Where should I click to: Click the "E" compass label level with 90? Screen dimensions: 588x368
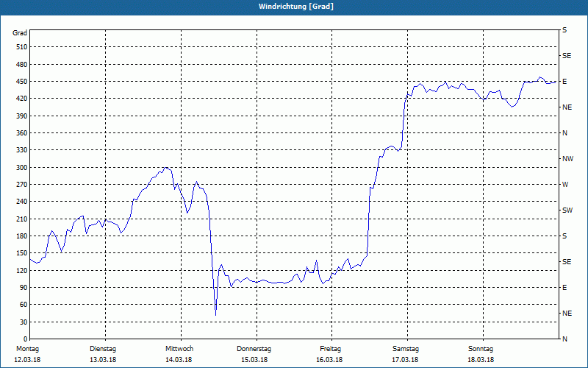pos(564,288)
